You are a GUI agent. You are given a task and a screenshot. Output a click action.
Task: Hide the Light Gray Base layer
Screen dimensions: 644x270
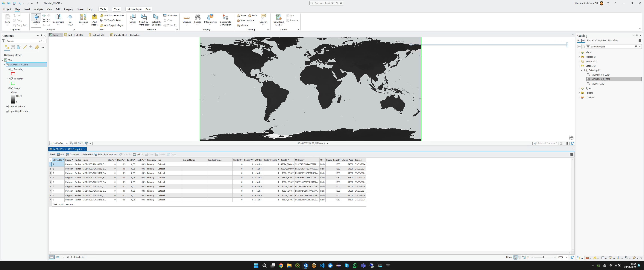[7, 106]
